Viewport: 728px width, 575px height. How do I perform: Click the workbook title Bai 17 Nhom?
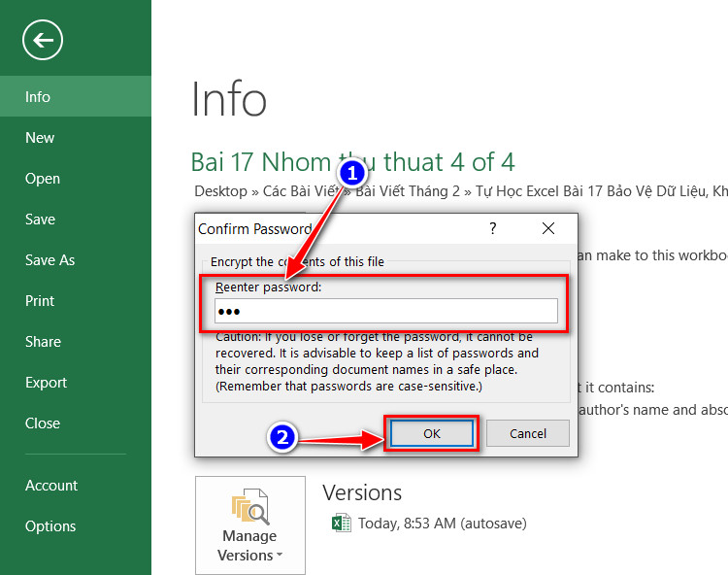[x=353, y=162]
